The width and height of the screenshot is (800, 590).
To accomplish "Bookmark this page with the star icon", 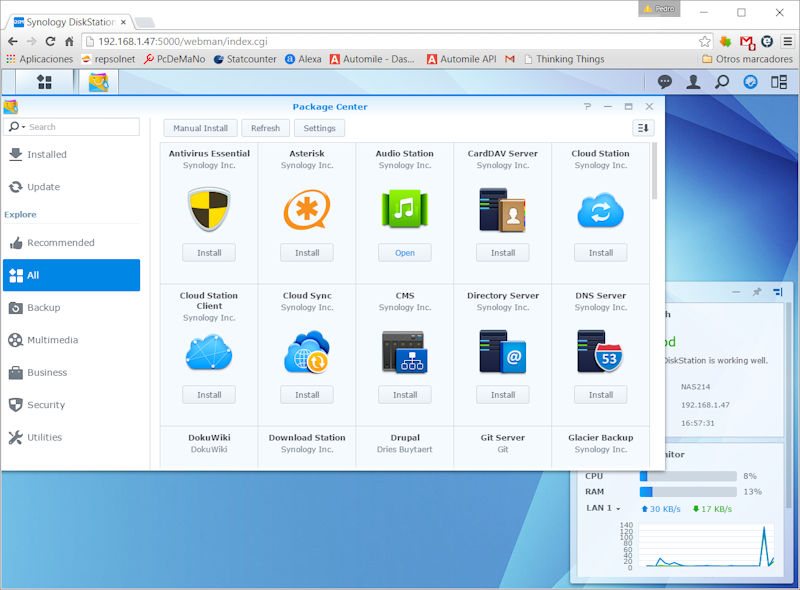I will click(705, 41).
